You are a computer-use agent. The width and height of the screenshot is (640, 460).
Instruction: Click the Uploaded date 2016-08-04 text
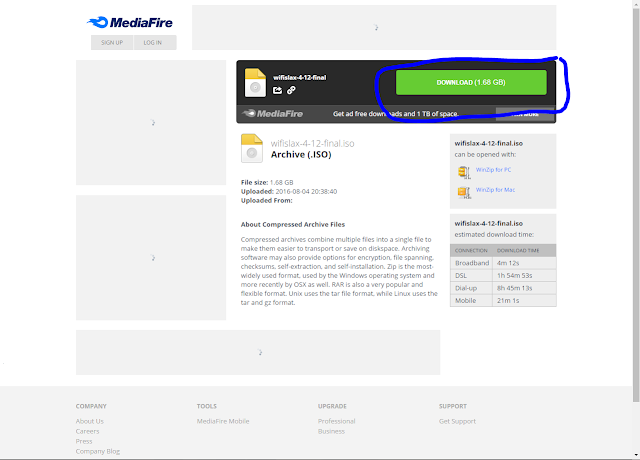tap(289, 191)
